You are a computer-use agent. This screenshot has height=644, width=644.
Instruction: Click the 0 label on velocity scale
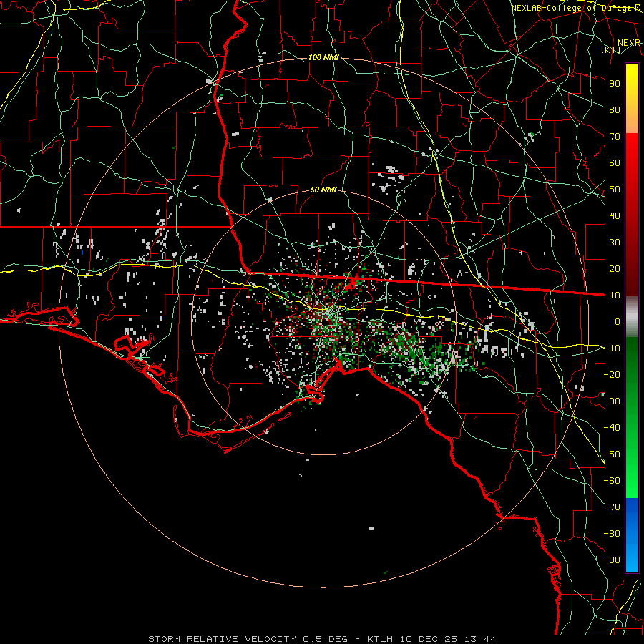[618, 321]
